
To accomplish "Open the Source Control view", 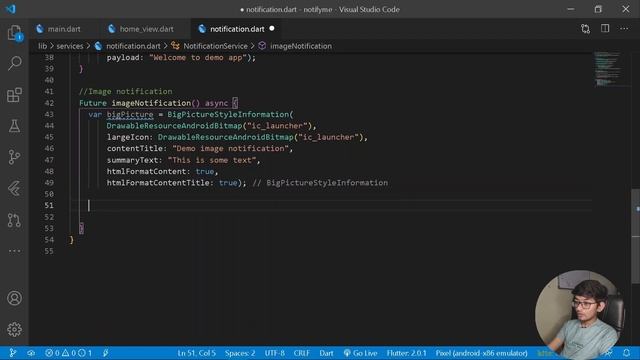I will click(14, 157).
